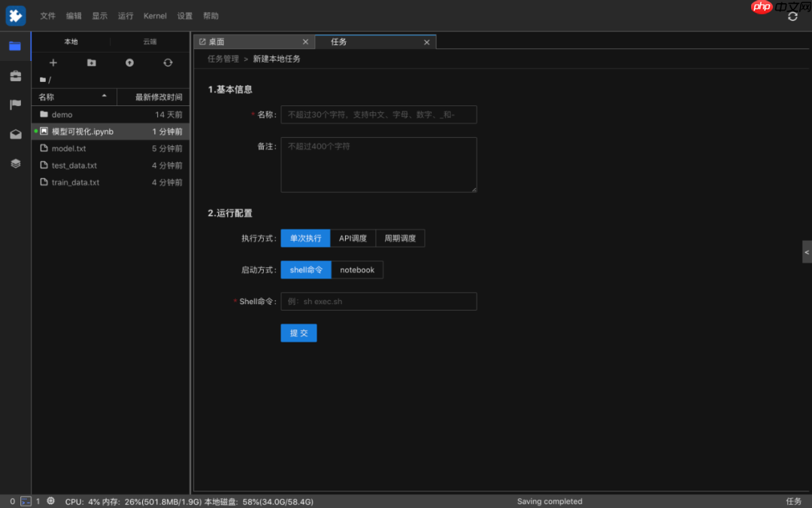Switch launch mode to notebook
Screen dimensions: 812x508
click(x=357, y=269)
